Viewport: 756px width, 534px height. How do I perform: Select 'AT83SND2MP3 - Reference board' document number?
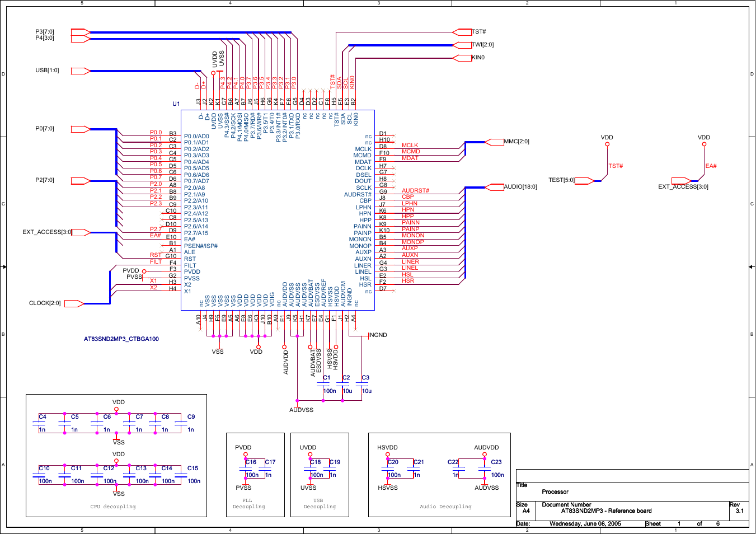pyautogui.click(x=607, y=510)
